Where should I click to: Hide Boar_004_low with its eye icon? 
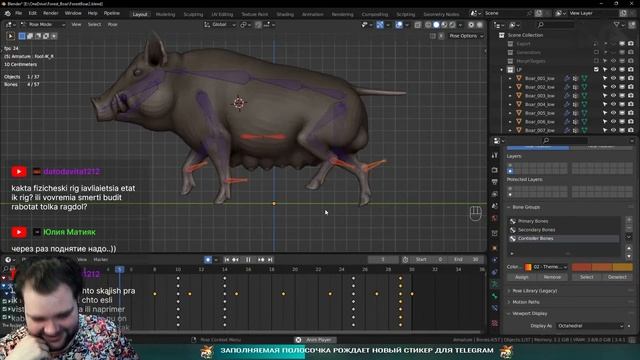point(613,104)
